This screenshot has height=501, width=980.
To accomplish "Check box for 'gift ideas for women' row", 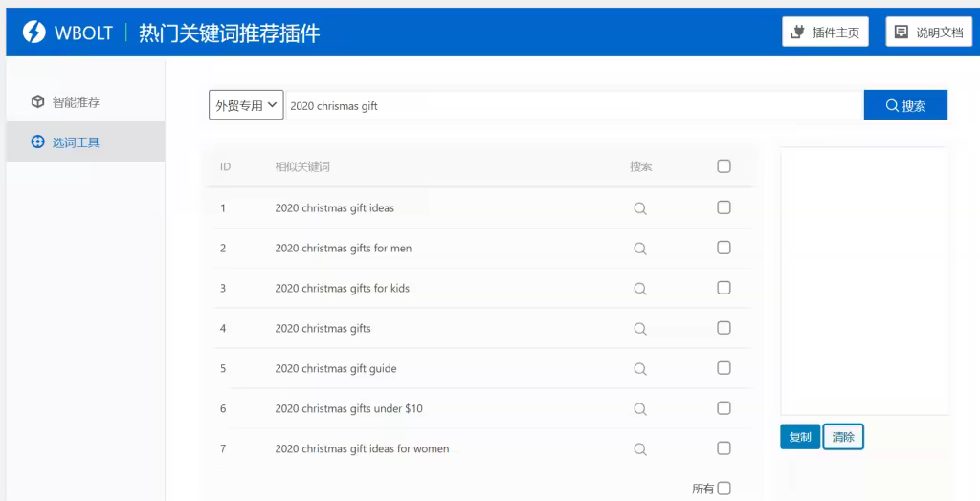I will point(724,447).
